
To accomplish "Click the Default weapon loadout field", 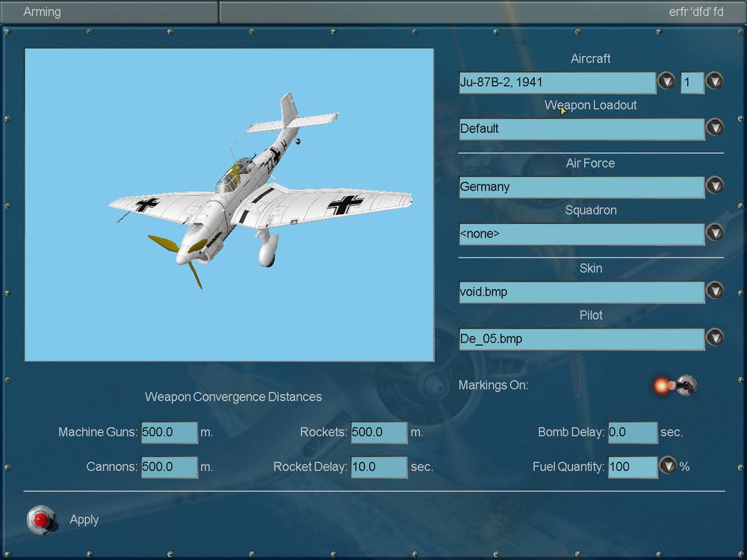I will coord(581,129).
